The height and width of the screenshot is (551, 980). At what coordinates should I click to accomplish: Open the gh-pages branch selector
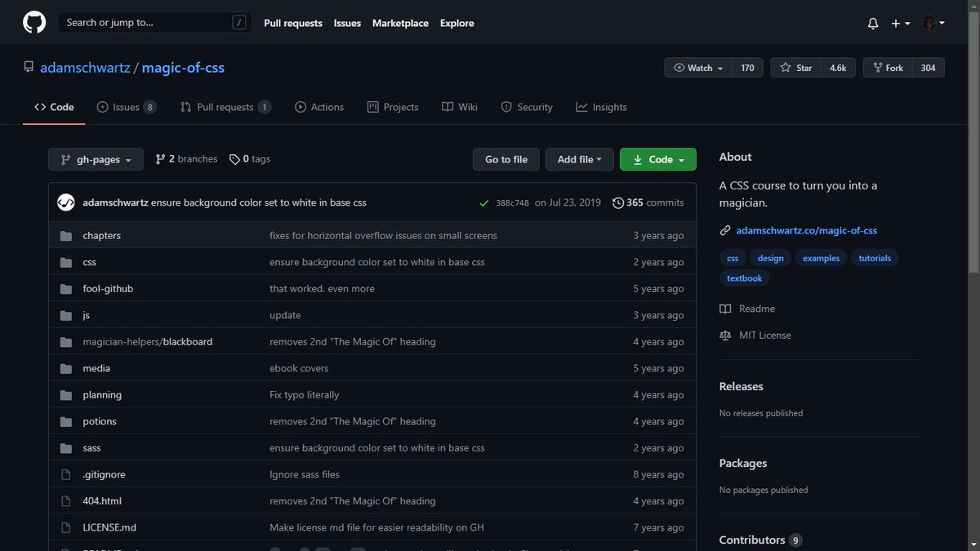[96, 159]
